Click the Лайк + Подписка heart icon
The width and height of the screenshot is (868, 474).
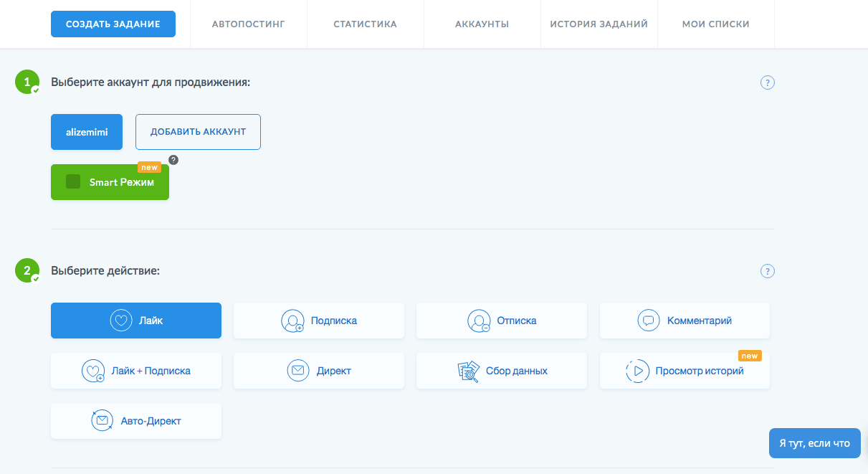[93, 371]
